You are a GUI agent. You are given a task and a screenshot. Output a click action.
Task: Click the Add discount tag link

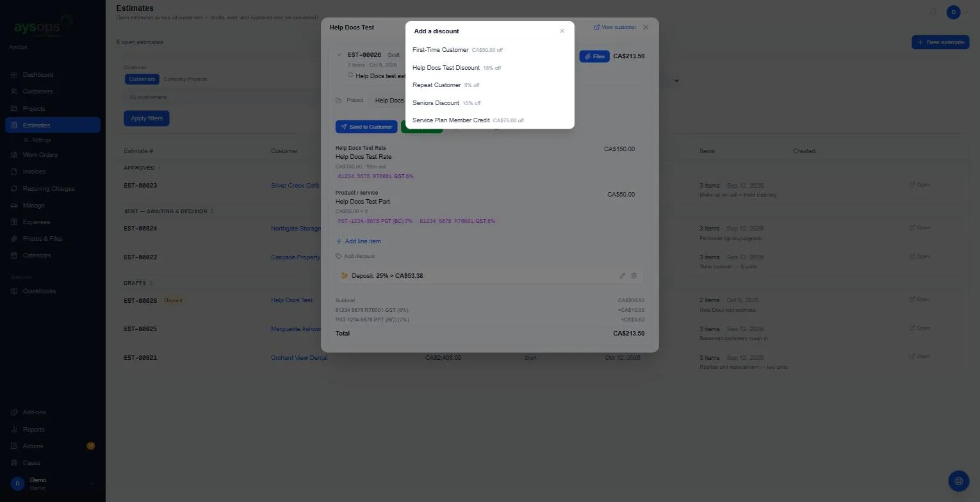(x=355, y=256)
